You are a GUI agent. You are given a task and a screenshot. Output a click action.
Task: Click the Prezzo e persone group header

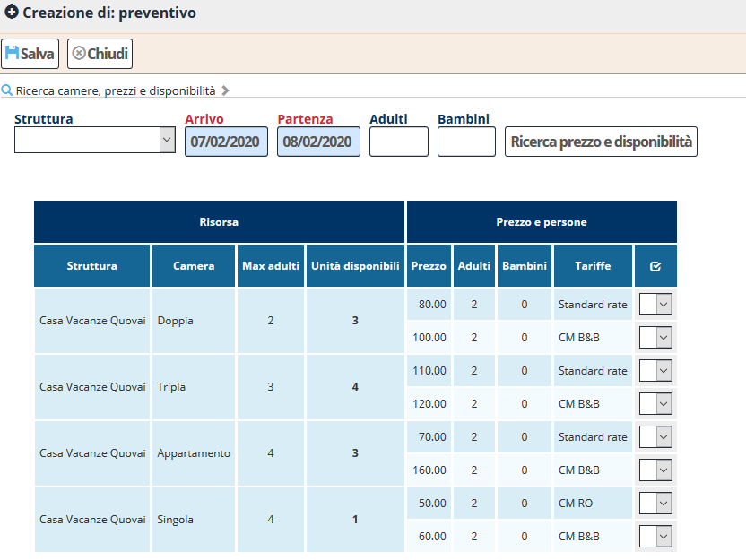[x=542, y=222]
